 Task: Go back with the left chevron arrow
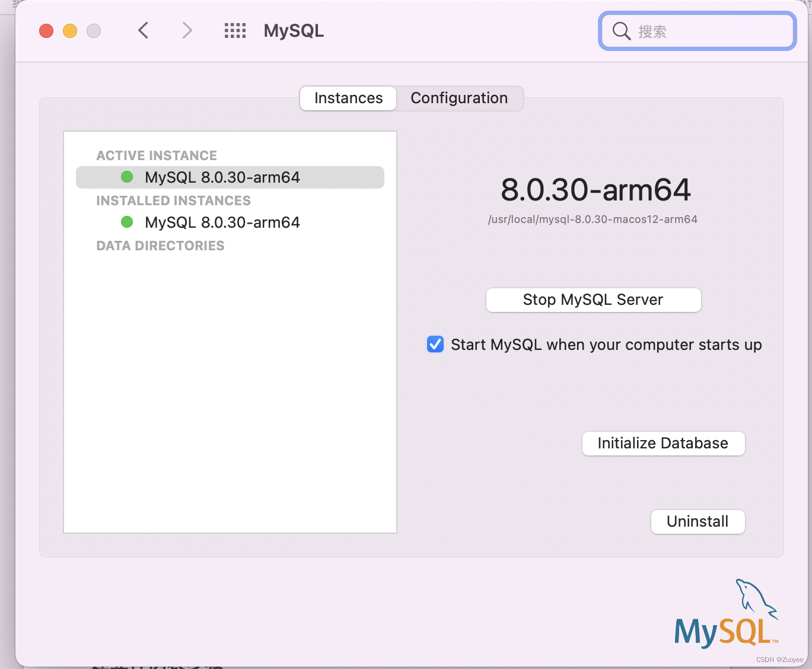click(143, 30)
